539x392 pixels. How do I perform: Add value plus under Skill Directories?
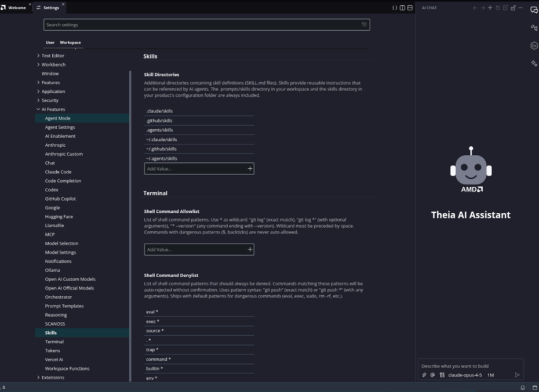pos(250,169)
